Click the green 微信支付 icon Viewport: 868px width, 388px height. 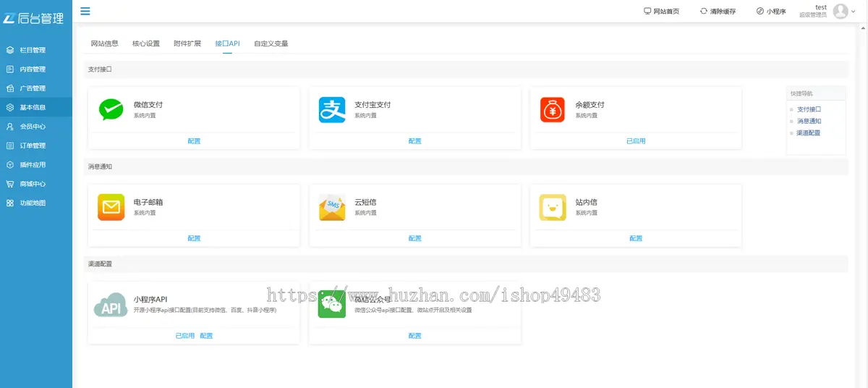[x=111, y=109]
